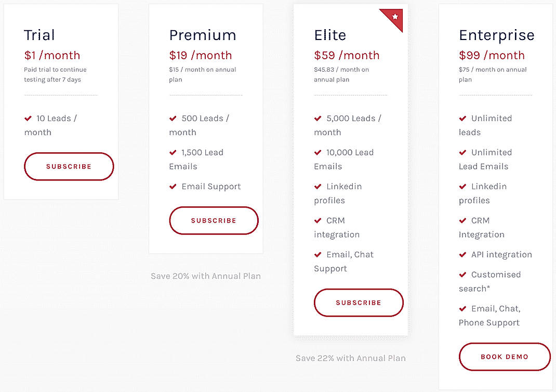Image resolution: width=556 pixels, height=392 pixels.
Task: Click the Enterprise plan title
Action: (496, 35)
